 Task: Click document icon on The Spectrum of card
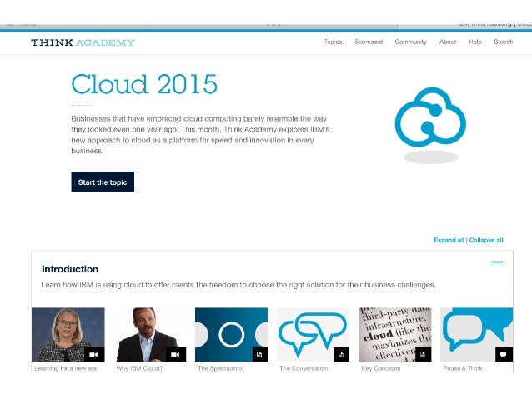260,354
